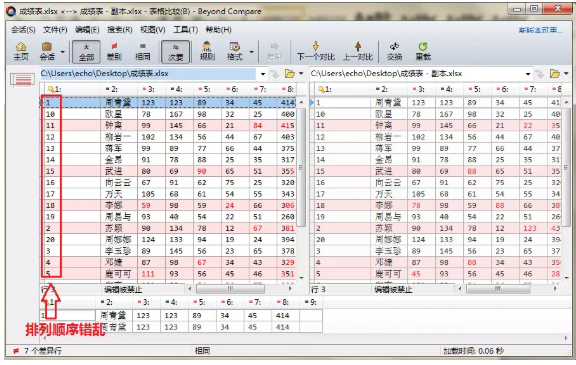Viewport: 576px width, 365px height.
Task: Click the difference overview thumbnail at left edge
Action: tap(23, 79)
